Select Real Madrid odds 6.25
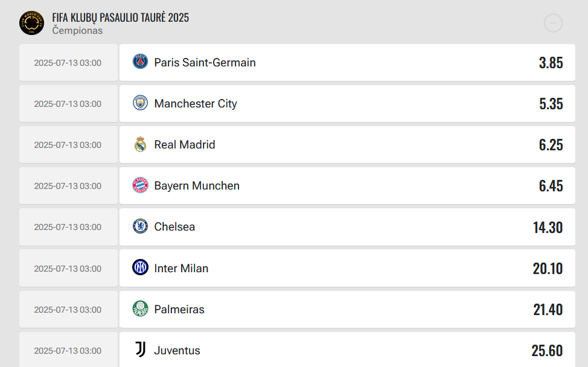 coord(551,145)
